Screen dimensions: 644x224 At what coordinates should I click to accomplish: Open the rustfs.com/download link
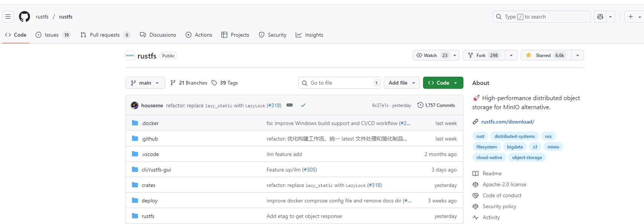tap(508, 122)
